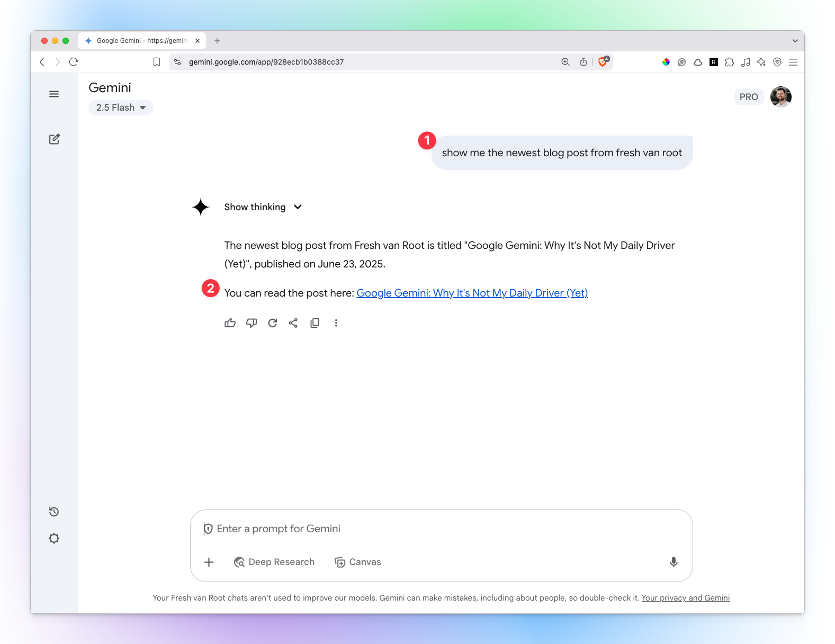Image resolution: width=835 pixels, height=644 pixels.
Task: Open the Gemini main menu hamburger
Action: [54, 94]
